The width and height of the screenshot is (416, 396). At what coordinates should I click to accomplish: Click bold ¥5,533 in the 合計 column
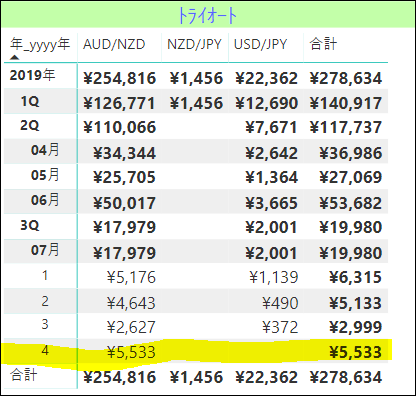355,353
